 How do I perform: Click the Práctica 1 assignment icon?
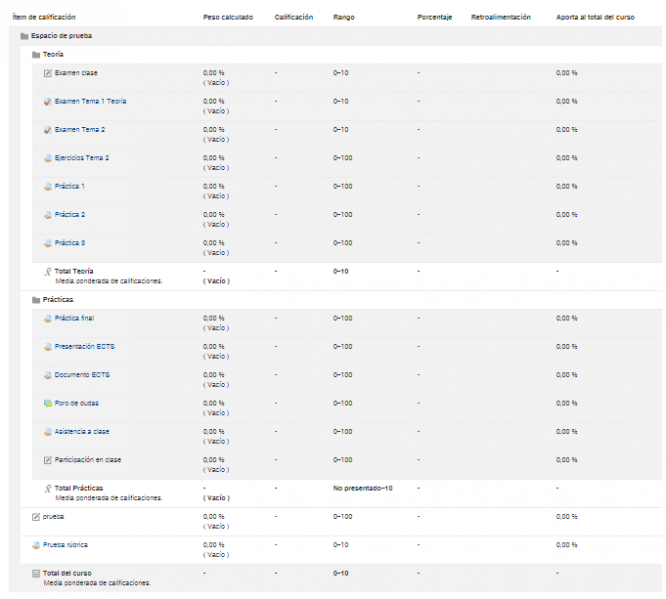pos(48,186)
